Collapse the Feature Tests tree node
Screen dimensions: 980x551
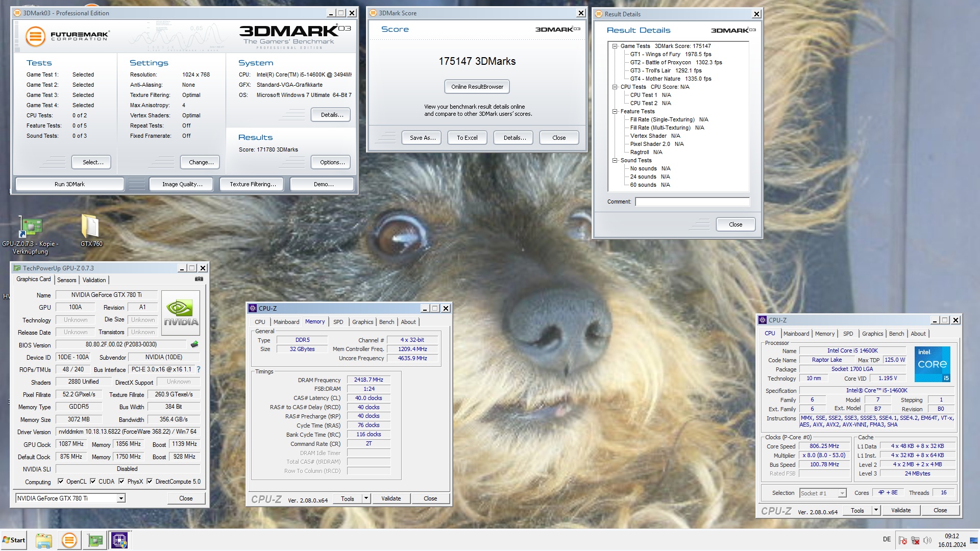[x=615, y=111]
